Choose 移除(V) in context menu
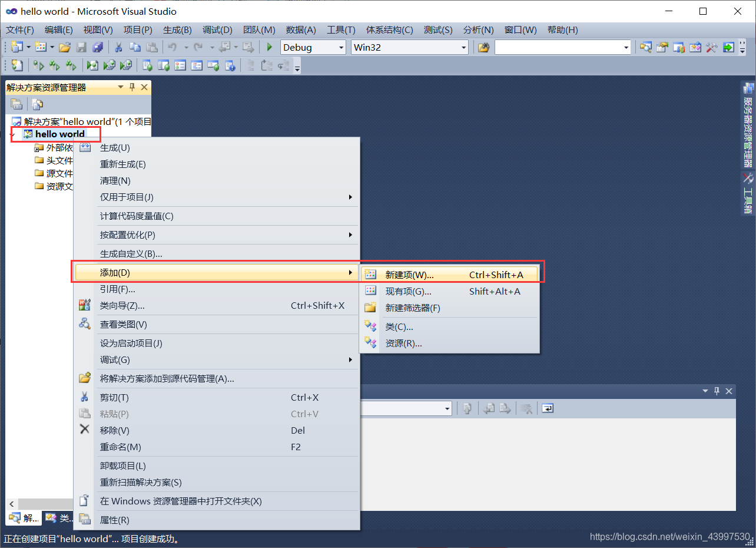The image size is (756, 548). point(217,431)
